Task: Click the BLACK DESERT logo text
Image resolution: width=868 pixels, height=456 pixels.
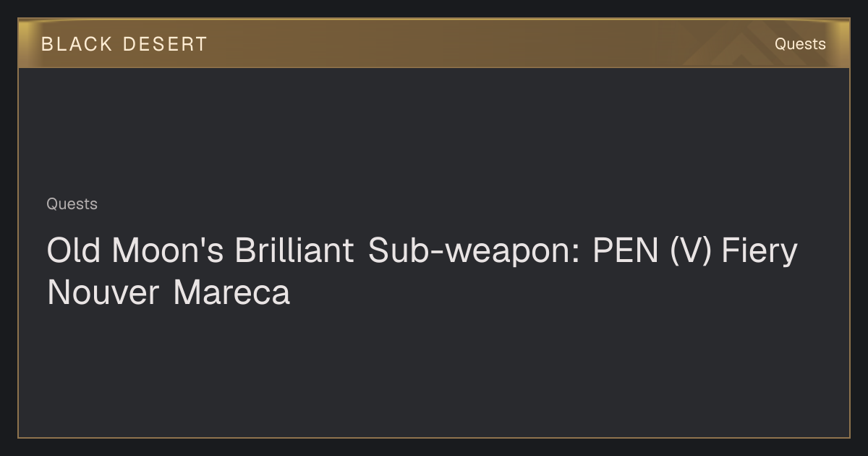Action: coord(124,44)
